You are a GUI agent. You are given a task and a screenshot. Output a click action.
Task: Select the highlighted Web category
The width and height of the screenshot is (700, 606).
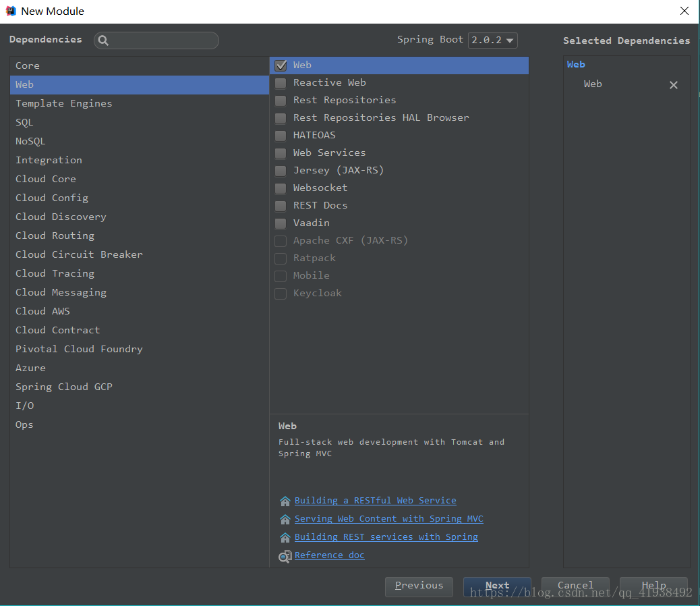[140, 85]
